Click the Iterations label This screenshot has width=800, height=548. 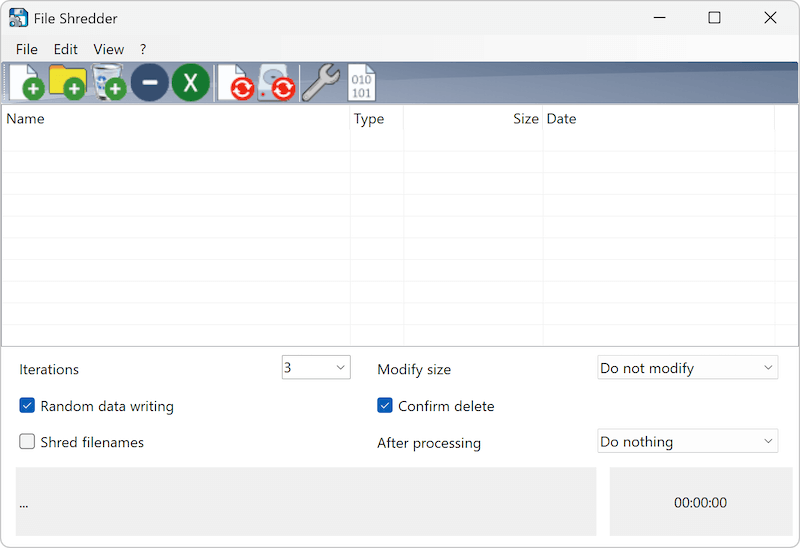point(49,369)
